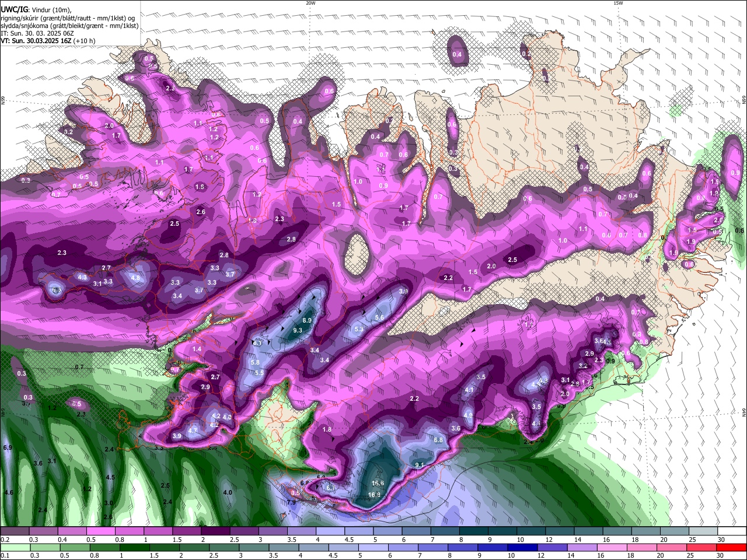Image resolution: width=747 pixels, height=560 pixels.
Task: Select the 5.6 value on the map
Action: pos(379,317)
